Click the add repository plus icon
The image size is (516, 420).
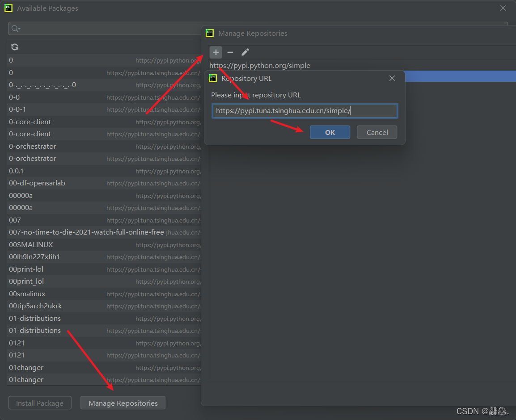click(216, 52)
